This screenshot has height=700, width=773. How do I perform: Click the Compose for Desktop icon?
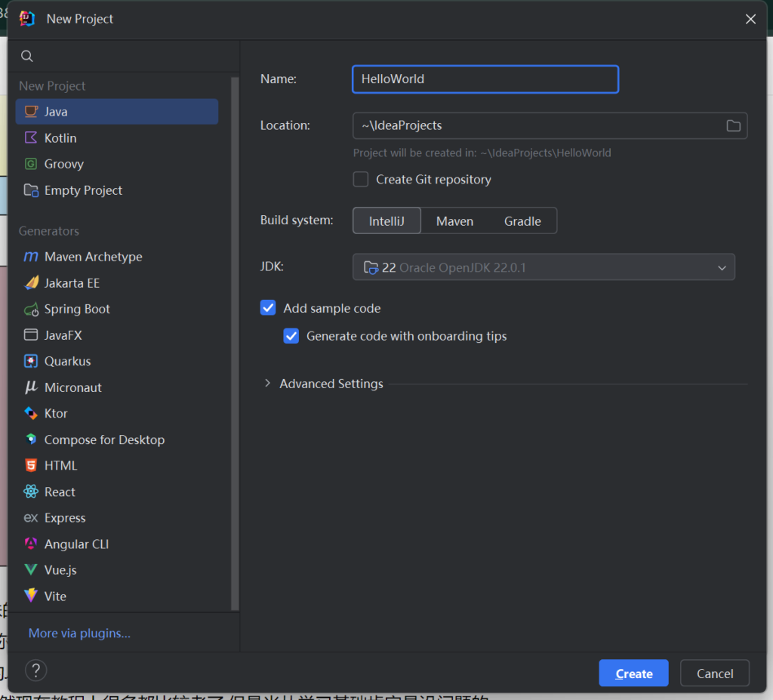pos(31,439)
